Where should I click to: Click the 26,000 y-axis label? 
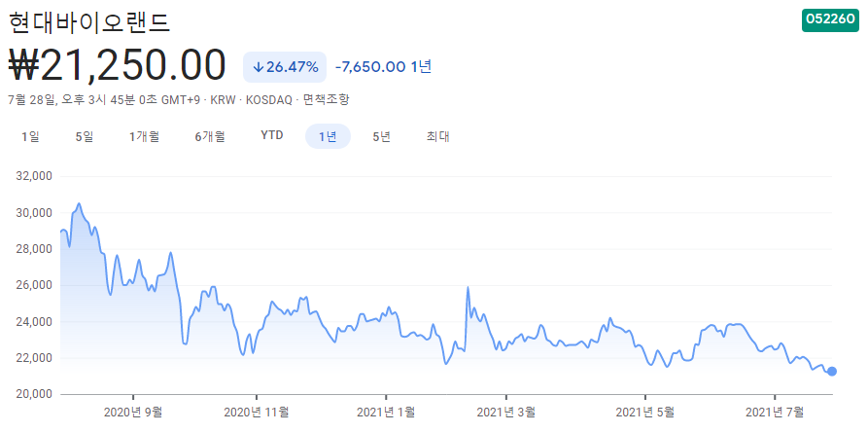coord(35,286)
